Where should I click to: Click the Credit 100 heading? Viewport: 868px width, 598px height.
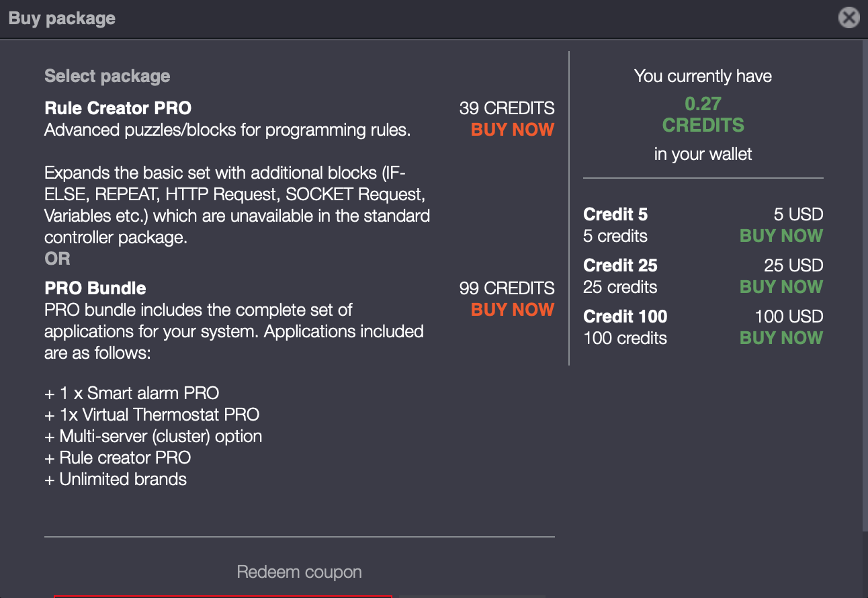[625, 316]
